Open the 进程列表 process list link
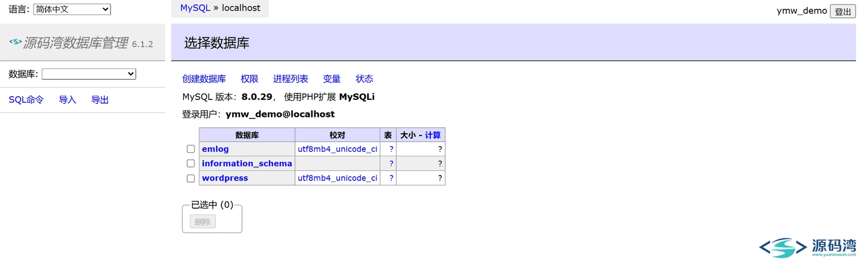 click(291, 79)
